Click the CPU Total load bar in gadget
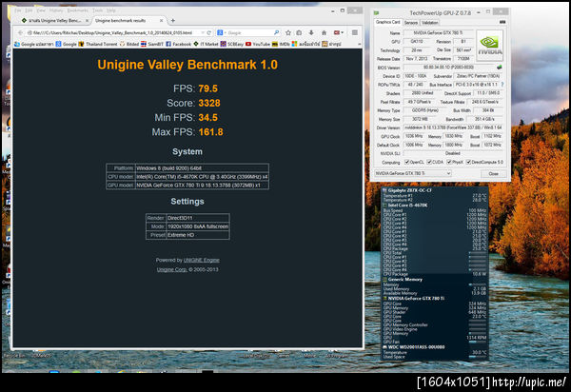This screenshot has height=392, width=571. click(478, 252)
